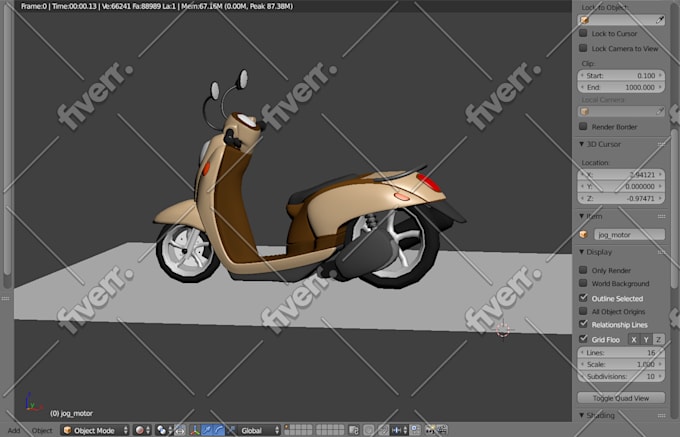Click the properties panel vertical scrollbar
Viewport: 680px width, 437px height.
click(674, 208)
